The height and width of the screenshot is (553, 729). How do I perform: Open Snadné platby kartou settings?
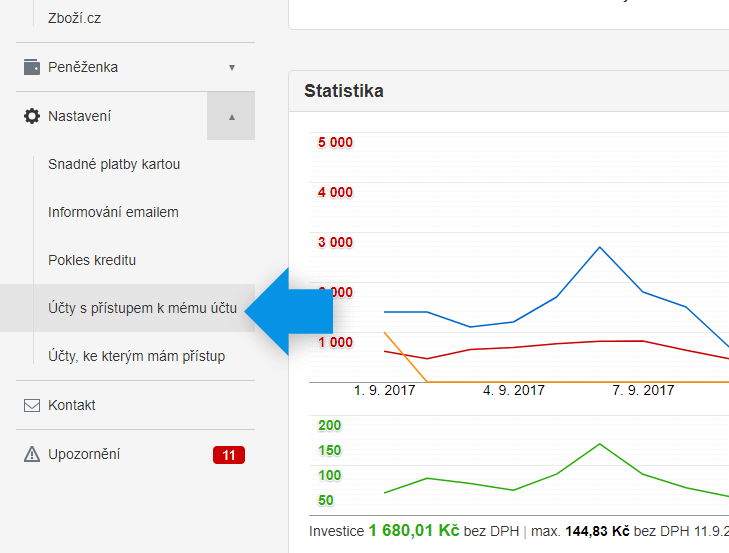pos(114,164)
